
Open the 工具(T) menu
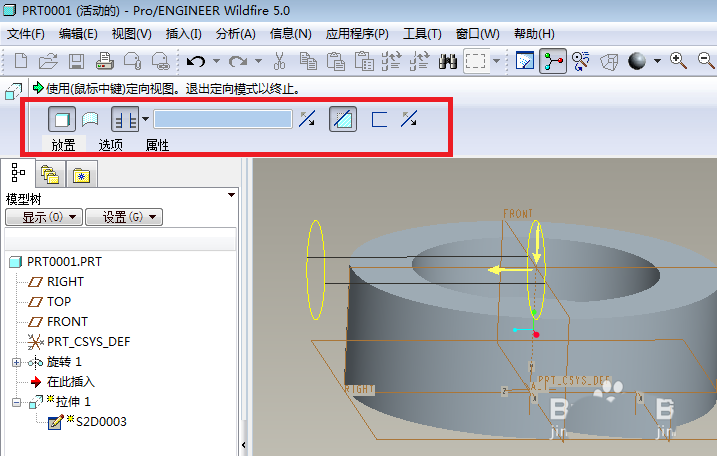(422, 33)
